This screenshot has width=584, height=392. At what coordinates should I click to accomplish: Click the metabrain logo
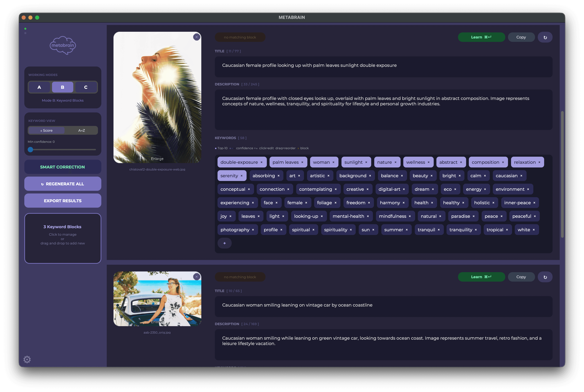[62, 46]
